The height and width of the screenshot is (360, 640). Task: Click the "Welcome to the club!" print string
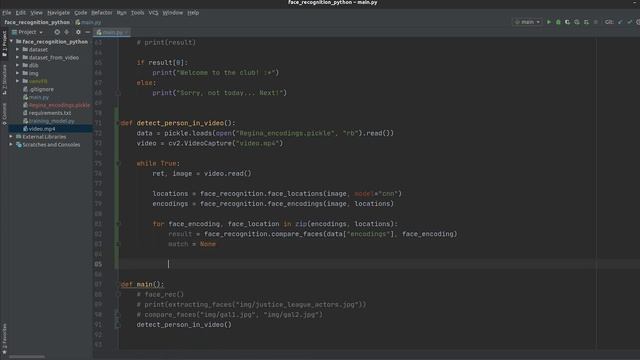point(226,73)
